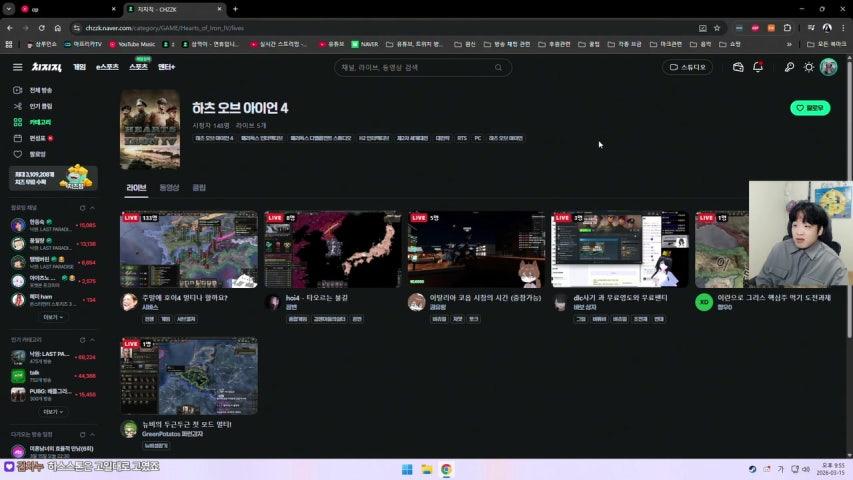Viewport: 853px width, 480px height.
Task: Refresh the upcoming broadcasts section
Action: [83, 434]
